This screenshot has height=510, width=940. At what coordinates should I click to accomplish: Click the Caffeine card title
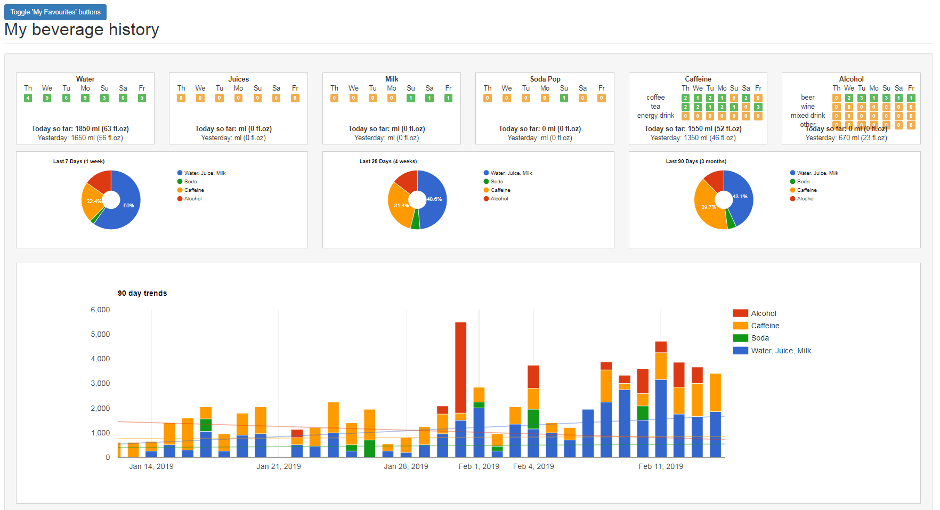(698, 79)
